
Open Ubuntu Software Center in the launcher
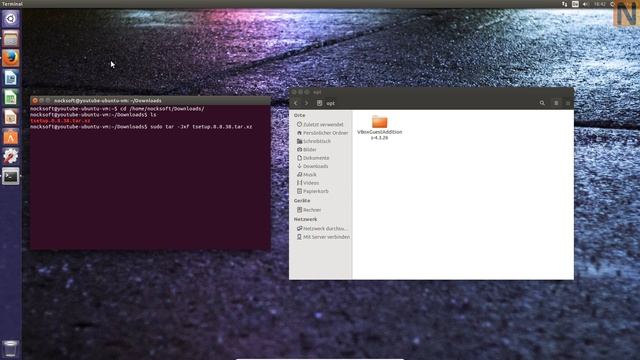tap(11, 137)
